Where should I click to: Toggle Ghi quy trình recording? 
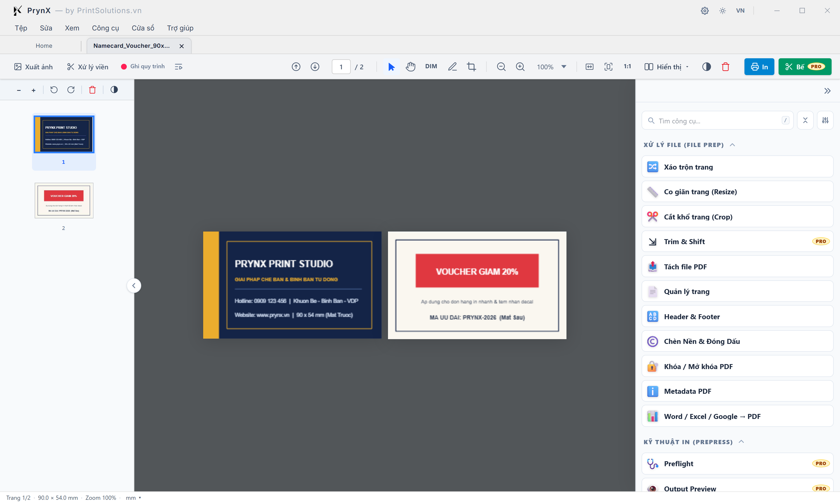pos(143,67)
